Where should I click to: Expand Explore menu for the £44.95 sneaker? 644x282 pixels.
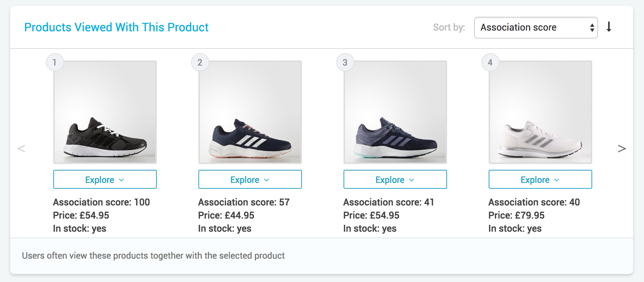coord(250,180)
